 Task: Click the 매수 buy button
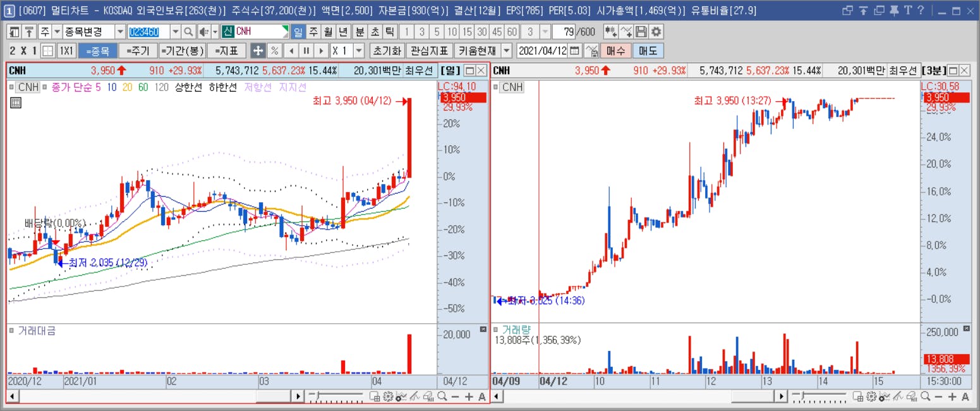(615, 51)
